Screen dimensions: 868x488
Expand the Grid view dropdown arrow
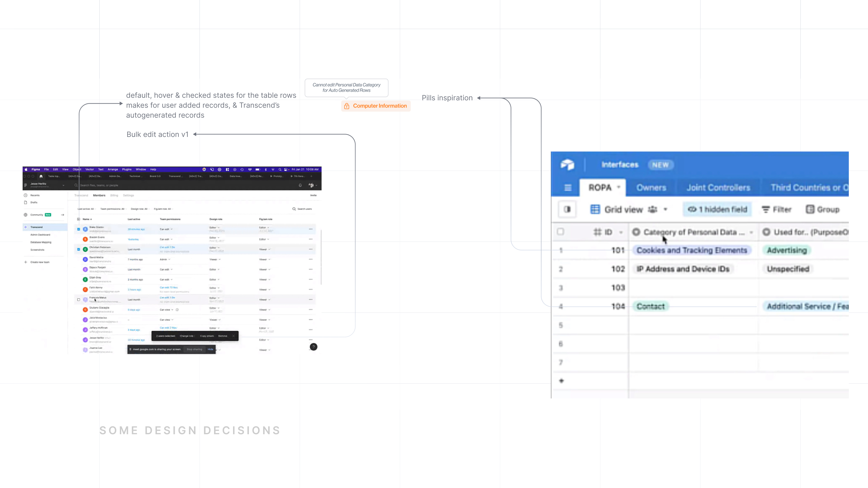pos(665,209)
